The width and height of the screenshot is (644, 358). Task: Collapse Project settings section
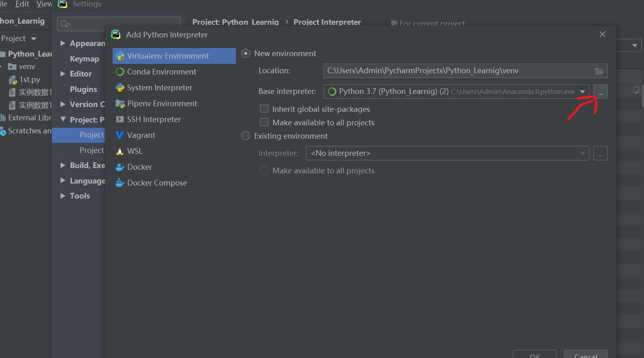pyautogui.click(x=63, y=120)
